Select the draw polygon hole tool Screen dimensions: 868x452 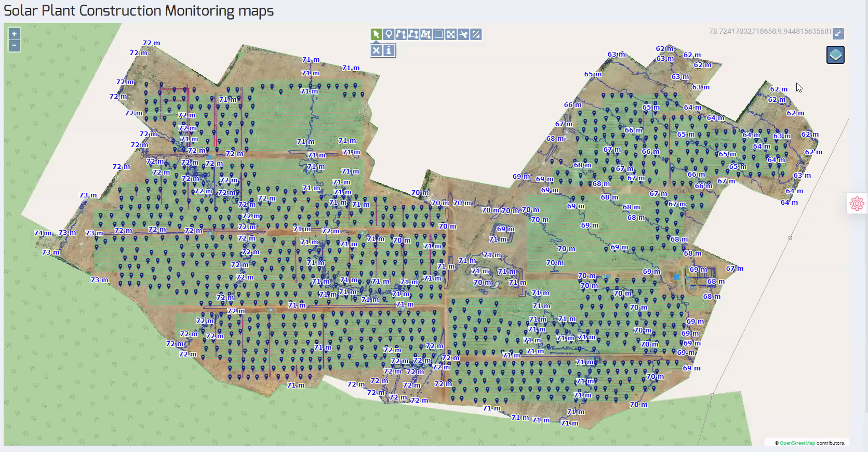point(426,34)
